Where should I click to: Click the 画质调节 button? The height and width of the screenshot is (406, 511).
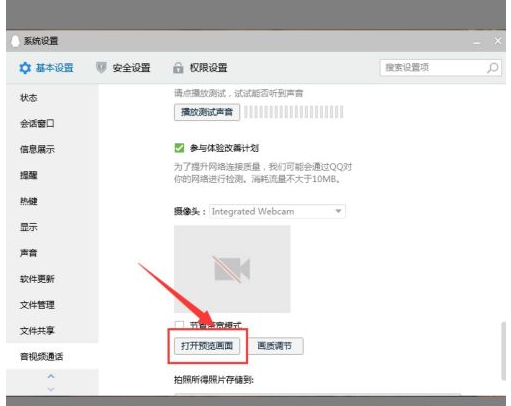[x=275, y=346]
